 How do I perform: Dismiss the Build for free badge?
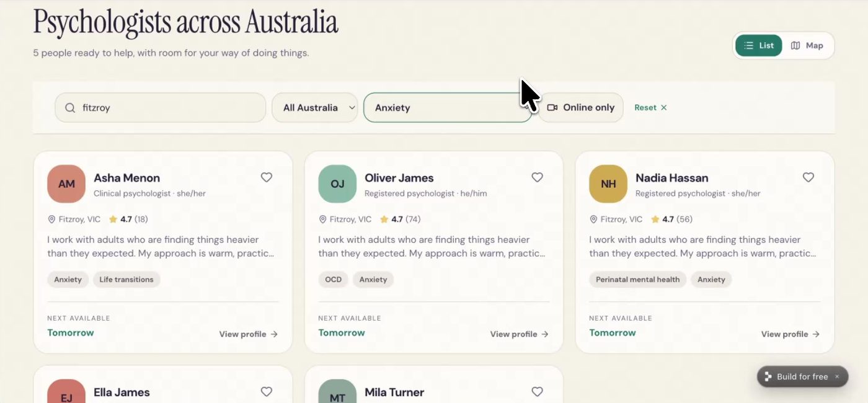(836, 376)
